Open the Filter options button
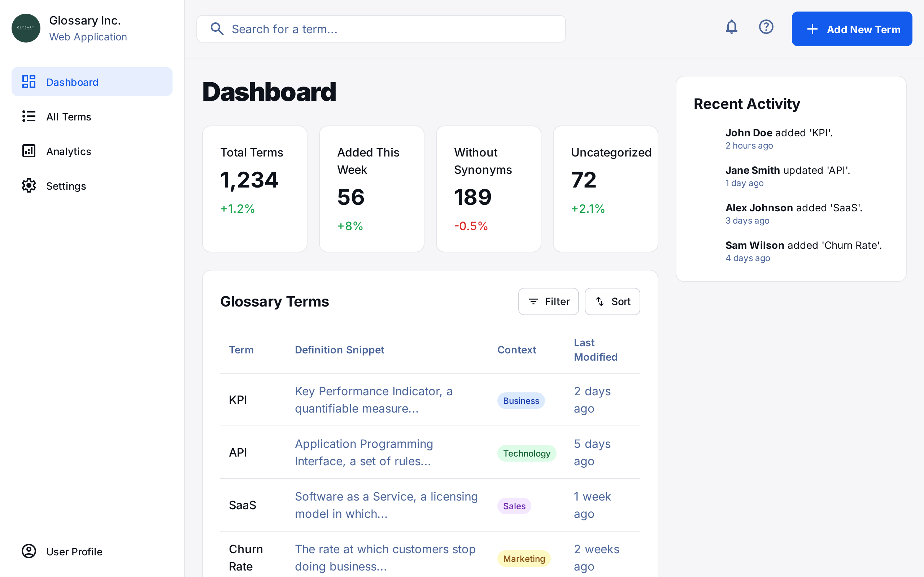Screen dimensions: 924x577 click(548, 301)
